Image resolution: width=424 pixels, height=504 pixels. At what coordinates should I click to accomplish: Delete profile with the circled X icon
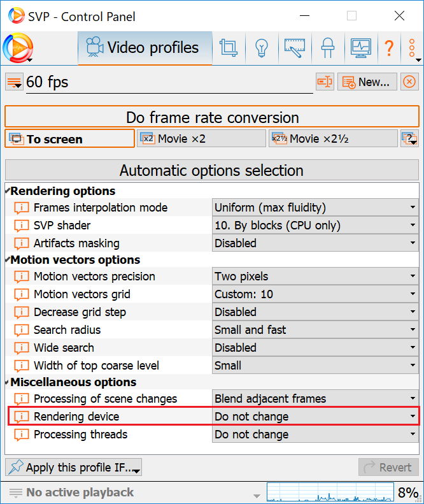[410, 82]
